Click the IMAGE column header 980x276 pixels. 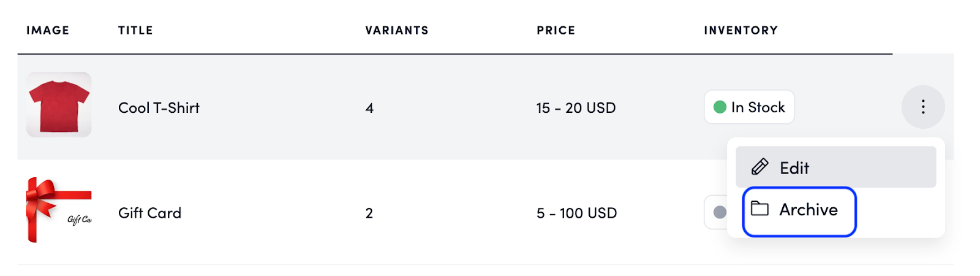click(x=48, y=31)
